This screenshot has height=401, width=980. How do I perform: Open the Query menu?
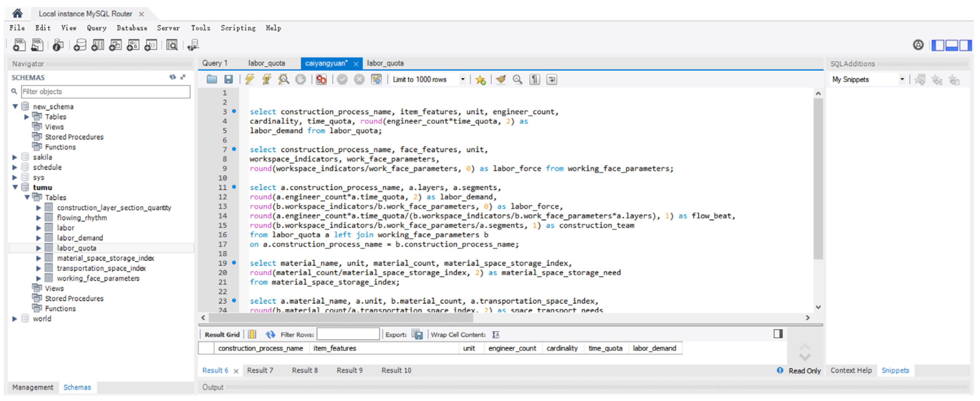pos(97,28)
